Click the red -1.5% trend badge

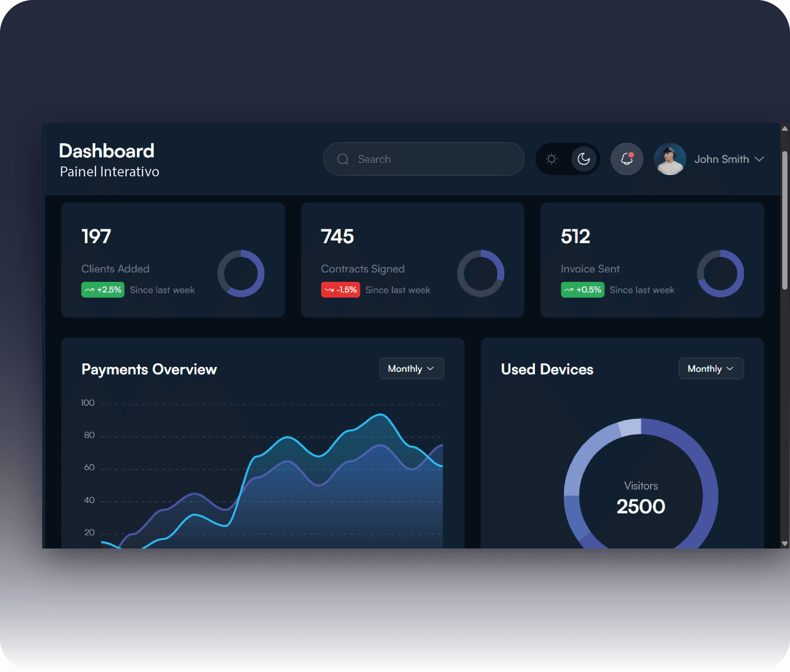pyautogui.click(x=340, y=290)
